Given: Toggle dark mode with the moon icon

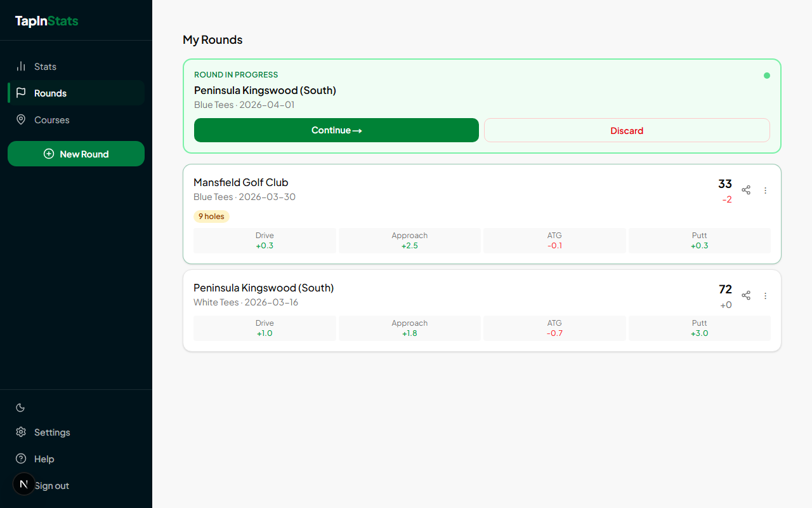Looking at the screenshot, I should tap(20, 407).
